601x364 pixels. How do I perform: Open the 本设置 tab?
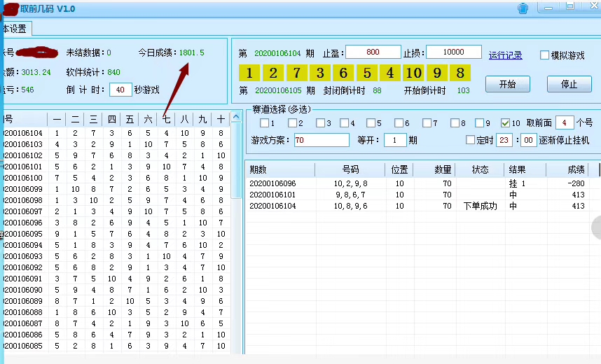point(15,29)
